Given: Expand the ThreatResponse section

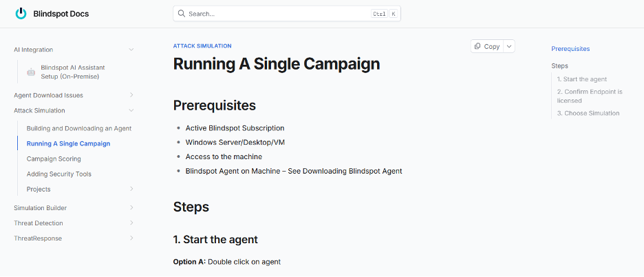Looking at the screenshot, I should tap(131, 238).
